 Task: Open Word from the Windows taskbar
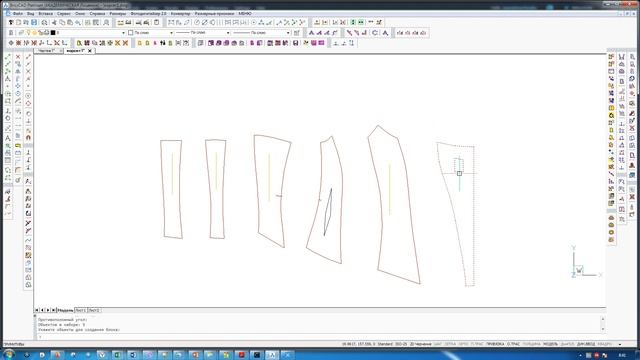(x=133, y=355)
